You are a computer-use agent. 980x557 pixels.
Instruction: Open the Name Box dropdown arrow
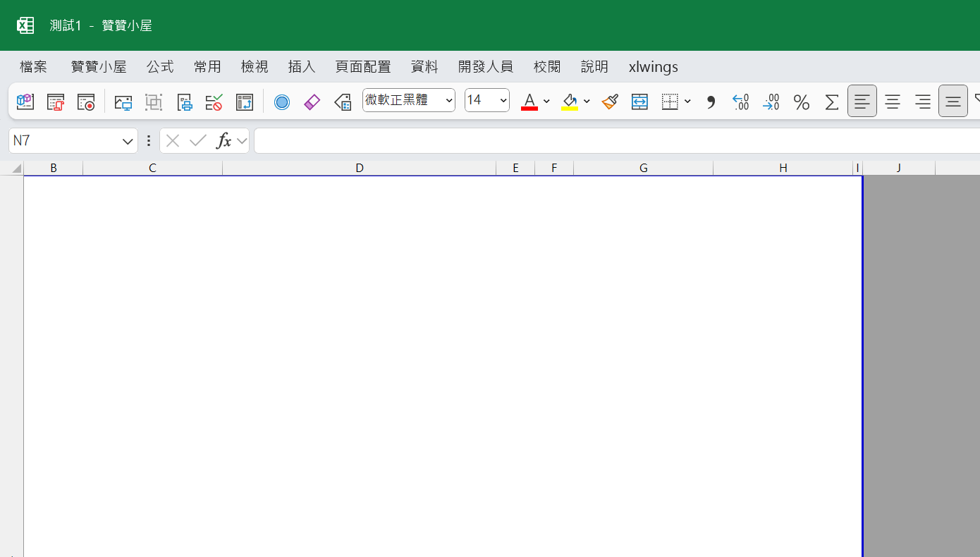pos(128,141)
